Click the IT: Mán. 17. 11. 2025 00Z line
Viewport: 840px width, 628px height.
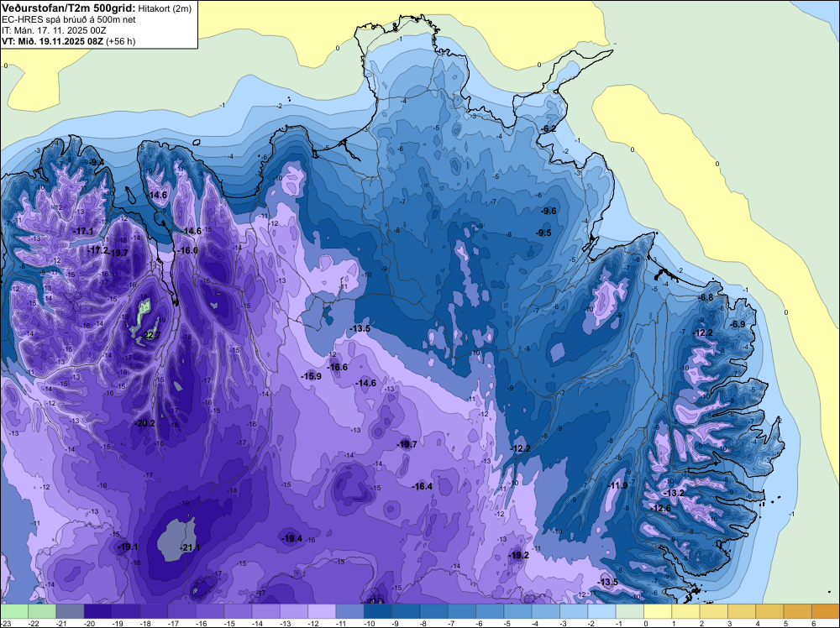pos(54,30)
